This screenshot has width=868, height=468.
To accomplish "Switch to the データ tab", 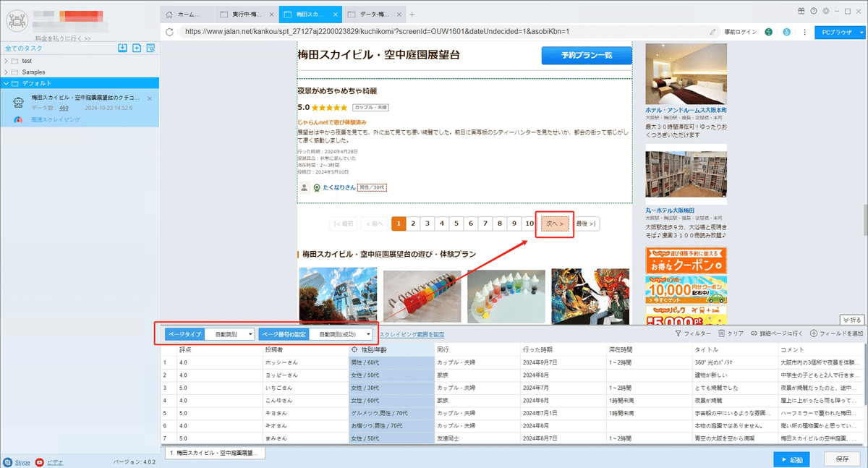I will tap(374, 14).
